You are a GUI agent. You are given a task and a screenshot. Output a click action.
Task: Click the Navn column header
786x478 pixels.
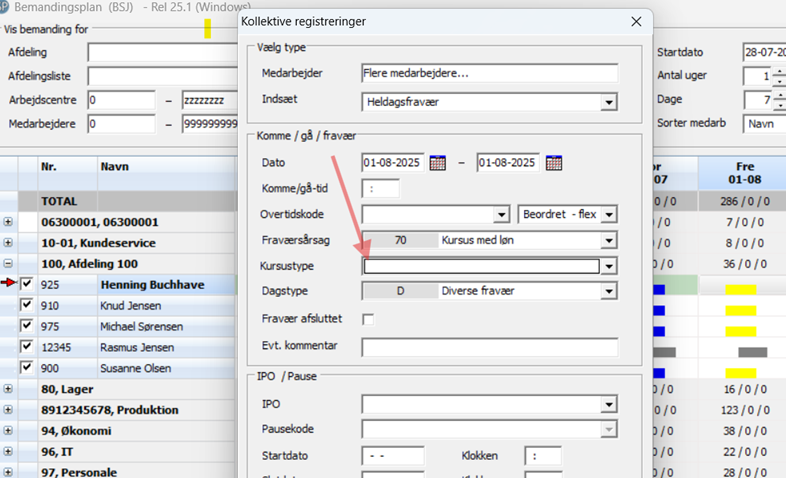tap(115, 167)
